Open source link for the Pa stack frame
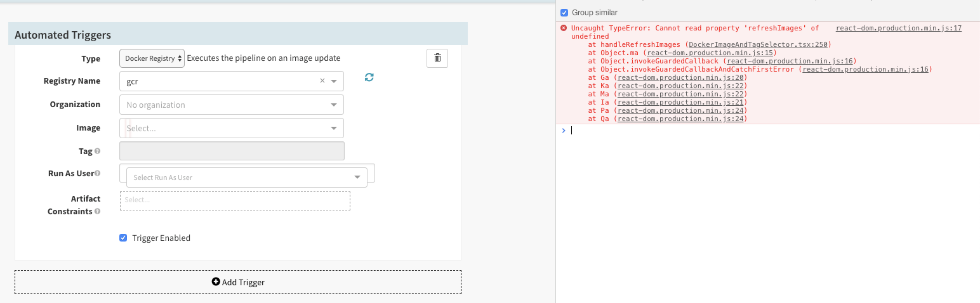The image size is (980, 303). [680, 110]
